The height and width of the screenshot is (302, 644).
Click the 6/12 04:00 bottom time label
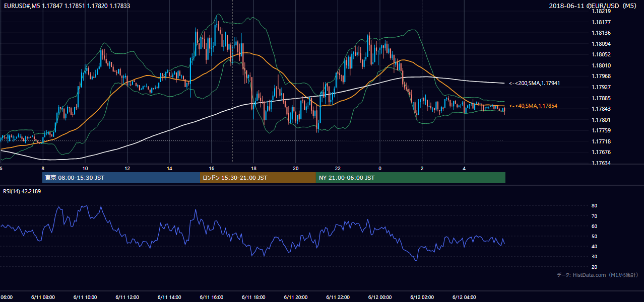pos(464,297)
